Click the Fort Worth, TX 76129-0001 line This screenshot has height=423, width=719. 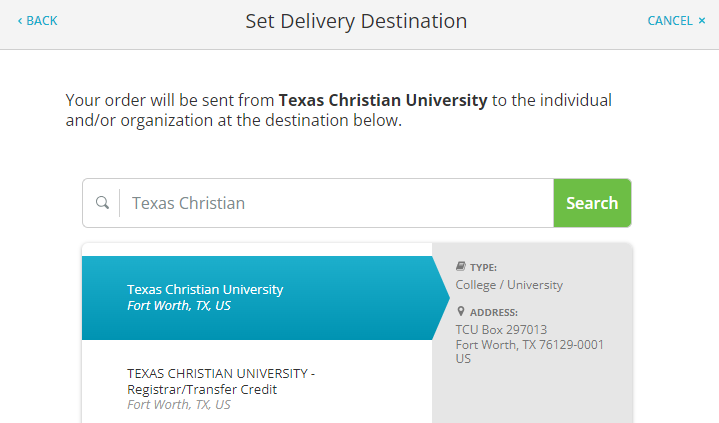pyautogui.click(x=530, y=345)
